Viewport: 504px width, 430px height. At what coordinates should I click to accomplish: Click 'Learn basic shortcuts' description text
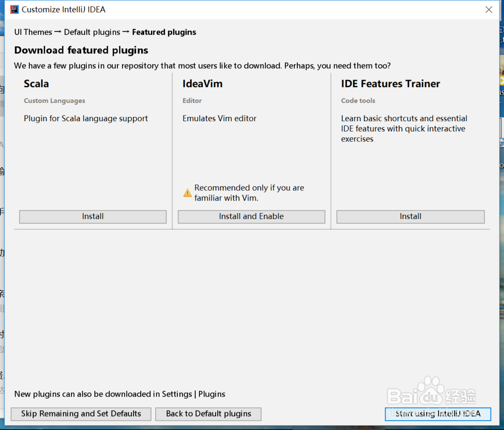[404, 129]
